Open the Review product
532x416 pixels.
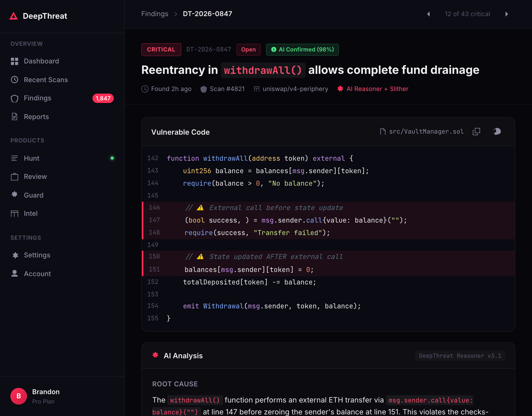click(x=35, y=177)
